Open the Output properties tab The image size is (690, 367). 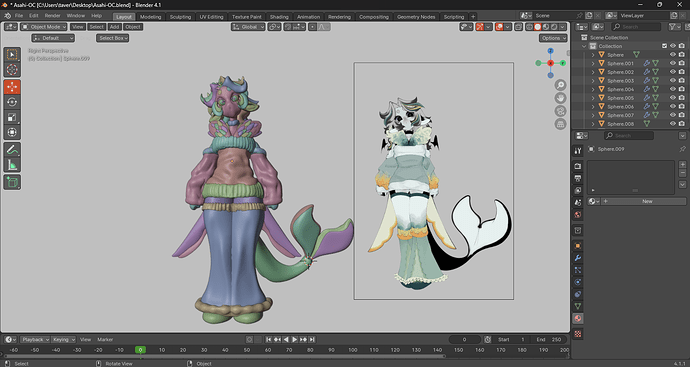pos(578,178)
